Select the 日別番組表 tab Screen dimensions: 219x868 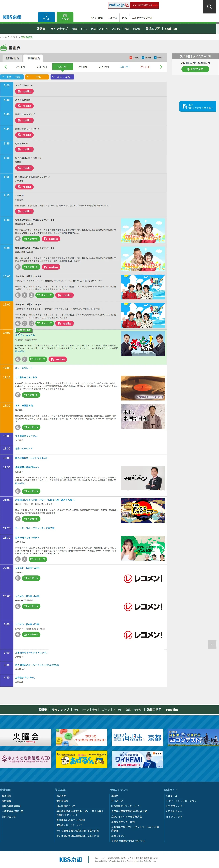(33, 58)
